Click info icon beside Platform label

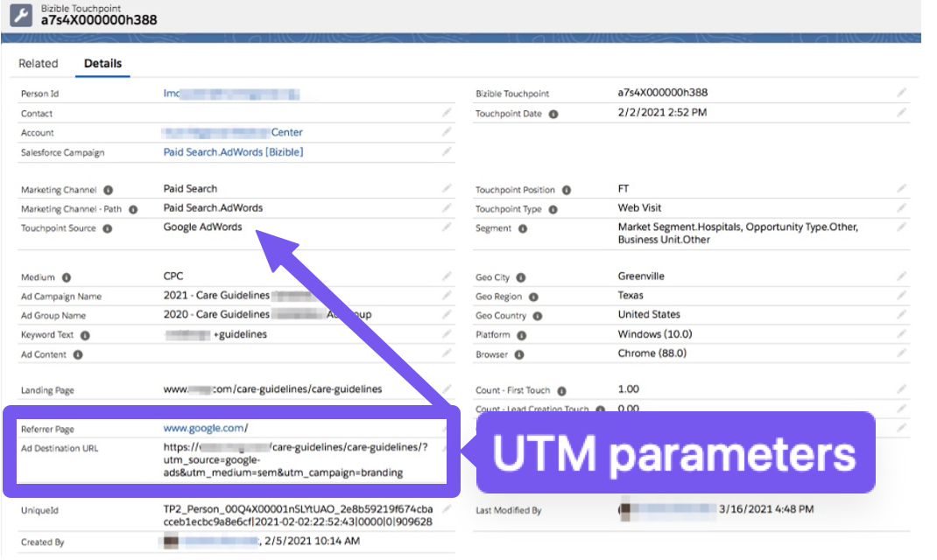coord(522,335)
